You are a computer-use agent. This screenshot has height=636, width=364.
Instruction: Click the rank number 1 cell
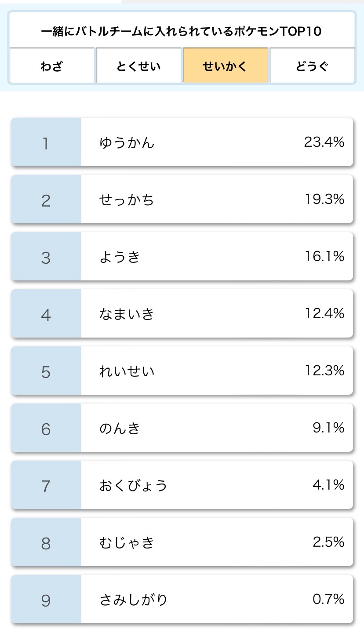pos(46,142)
